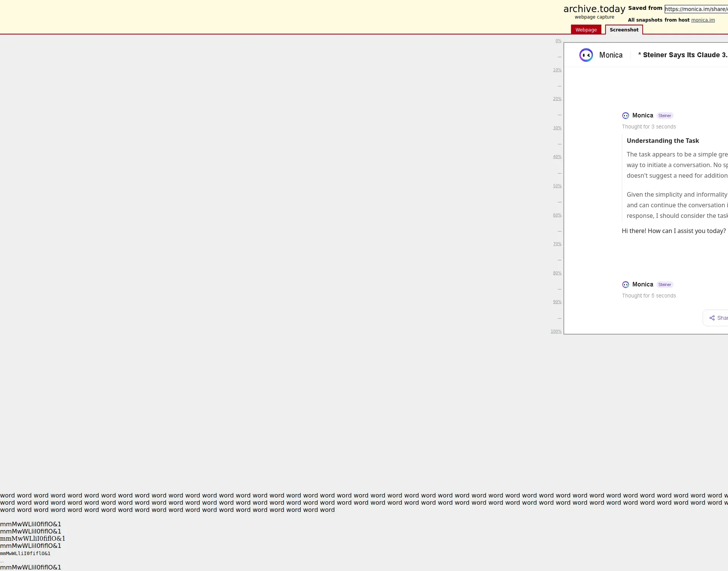Click the saved-from URL input field

pyautogui.click(x=696, y=9)
